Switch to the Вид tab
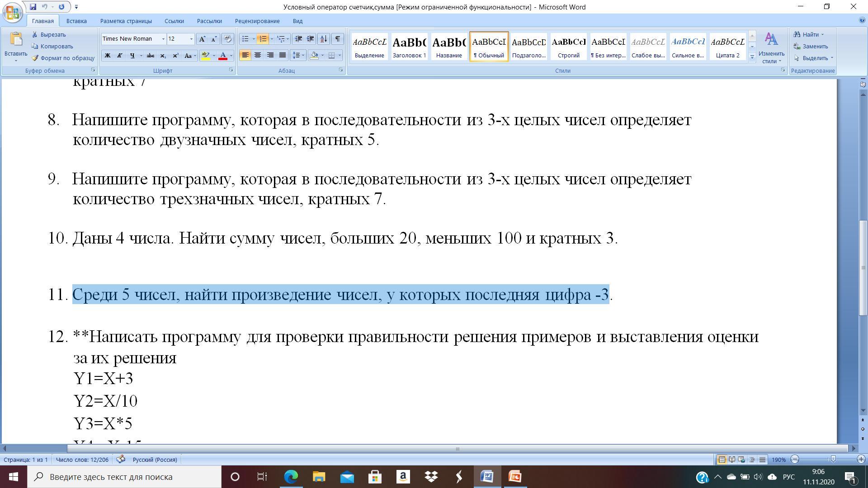The height and width of the screenshot is (488, 868). tap(297, 21)
